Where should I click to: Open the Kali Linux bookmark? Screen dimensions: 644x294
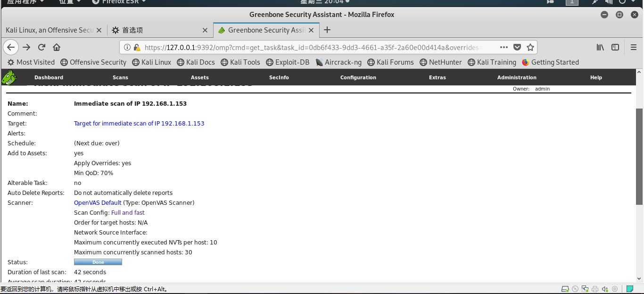tap(151, 62)
